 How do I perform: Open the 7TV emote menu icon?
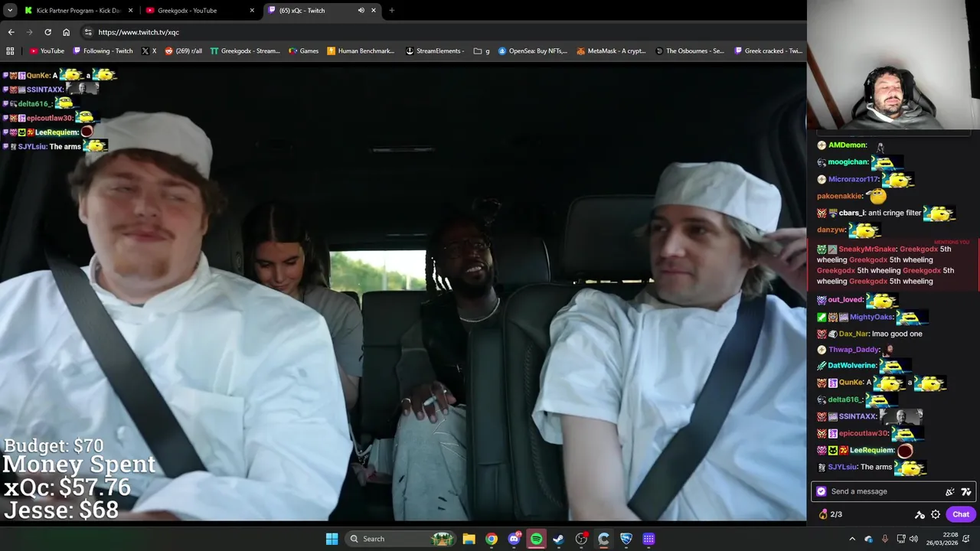click(x=966, y=492)
